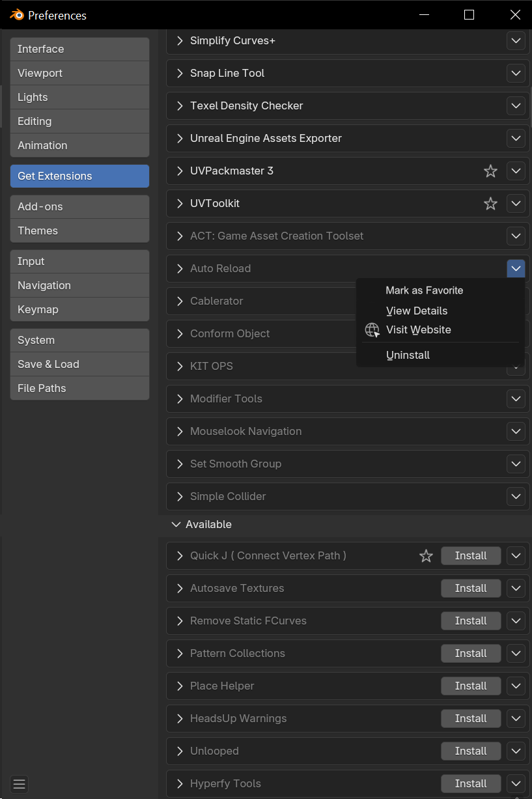The height and width of the screenshot is (799, 532).
Task: Open the options dropdown for UVToolkit
Action: [x=516, y=203]
